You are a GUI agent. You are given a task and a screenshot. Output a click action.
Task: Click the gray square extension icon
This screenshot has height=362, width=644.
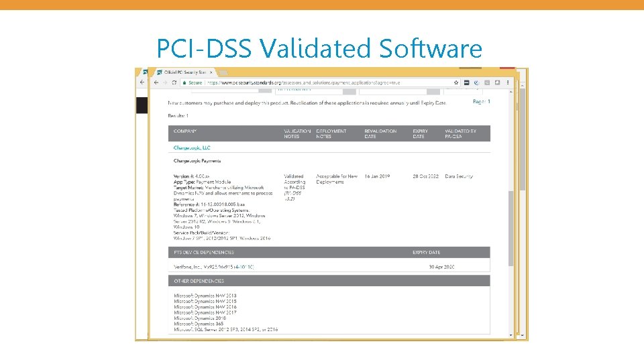pyautogui.click(x=487, y=82)
